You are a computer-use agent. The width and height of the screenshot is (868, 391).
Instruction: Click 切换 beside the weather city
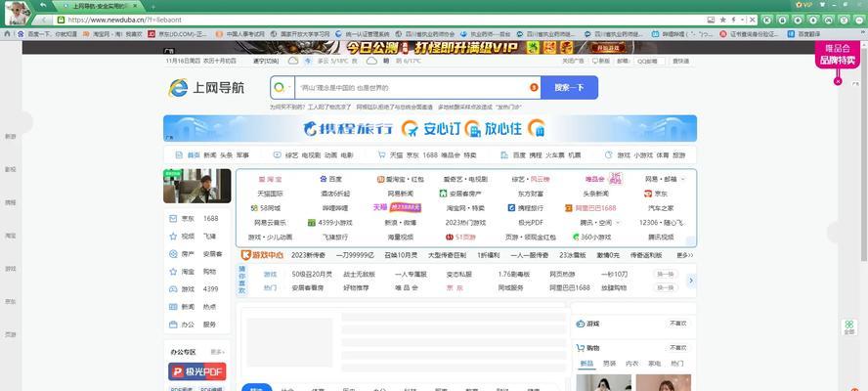[272, 61]
